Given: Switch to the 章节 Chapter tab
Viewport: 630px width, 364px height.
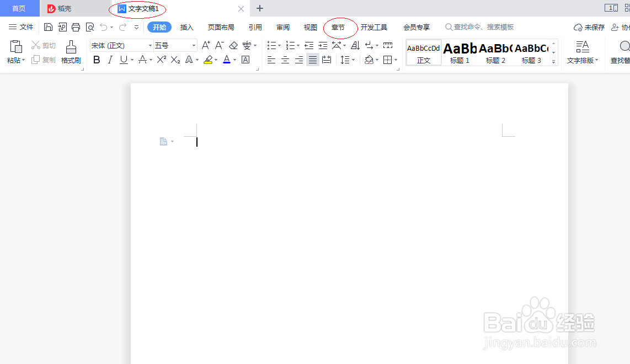Looking at the screenshot, I should click(x=338, y=28).
